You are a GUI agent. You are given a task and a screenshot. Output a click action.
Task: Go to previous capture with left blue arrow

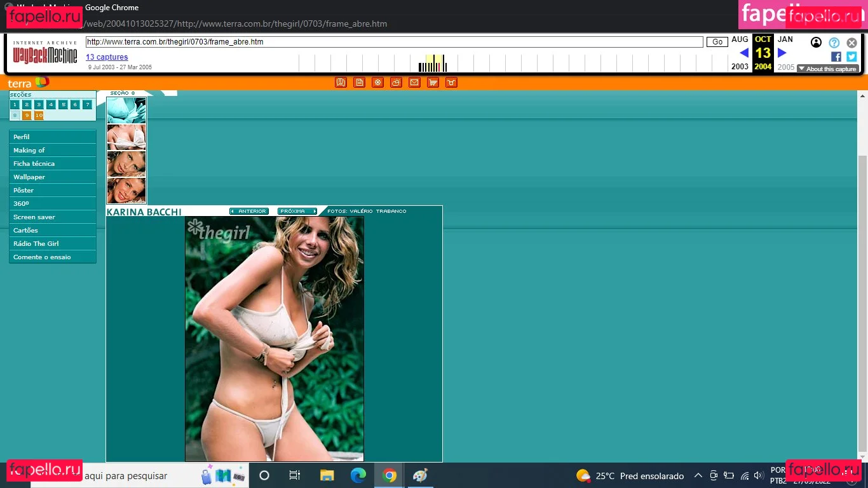click(x=743, y=53)
